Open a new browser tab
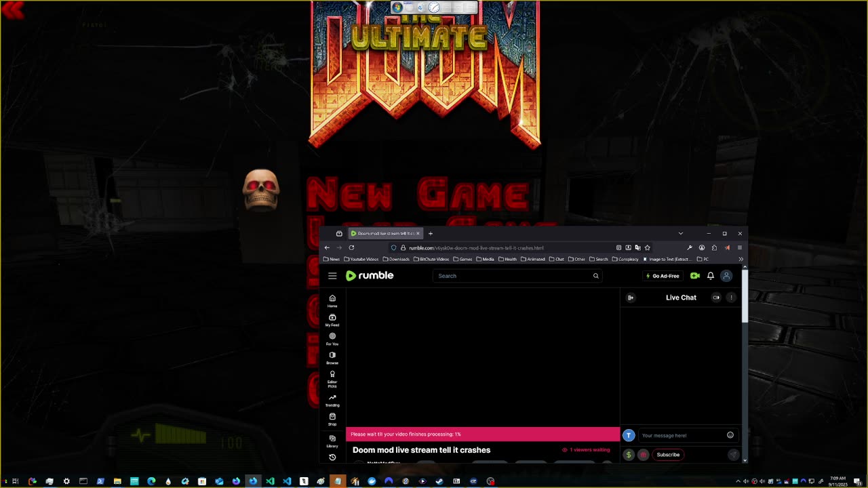The image size is (868, 488). point(430,234)
